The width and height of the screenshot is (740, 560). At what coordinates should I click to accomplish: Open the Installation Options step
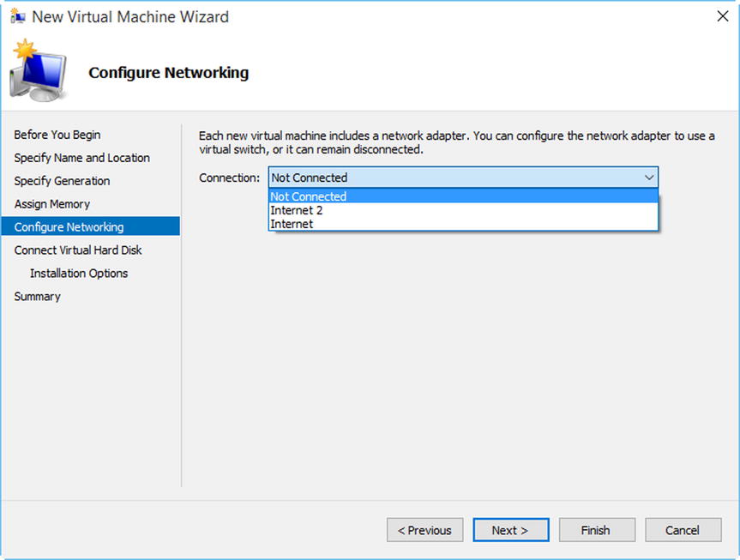79,274
